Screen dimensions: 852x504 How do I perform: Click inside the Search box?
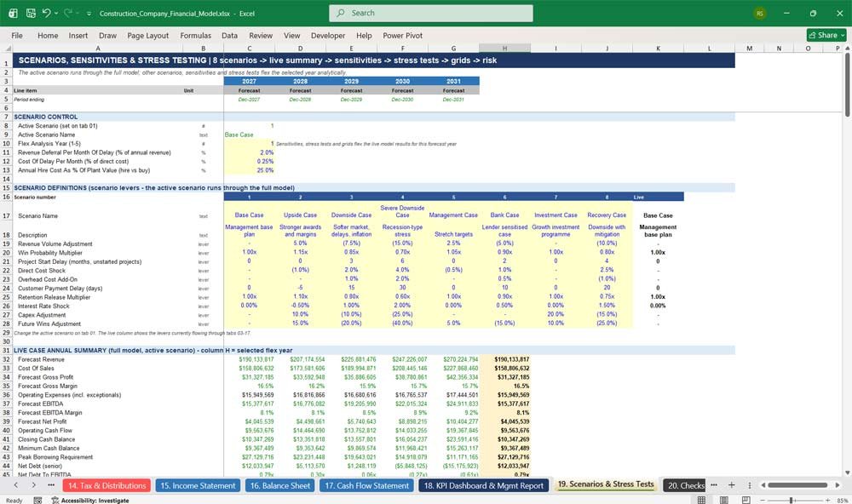(x=431, y=13)
